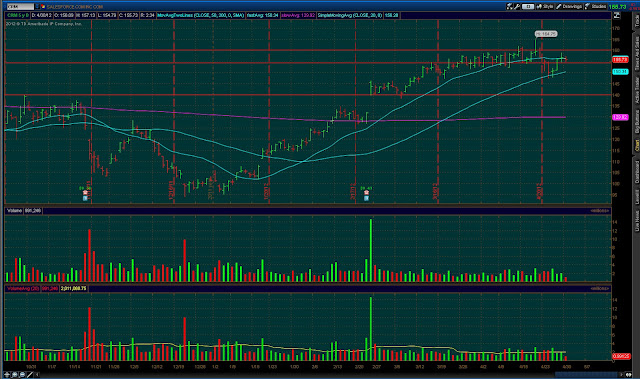Open the Times And Sales side tab
The height and width of the screenshot is (379, 640).
pos(636,53)
